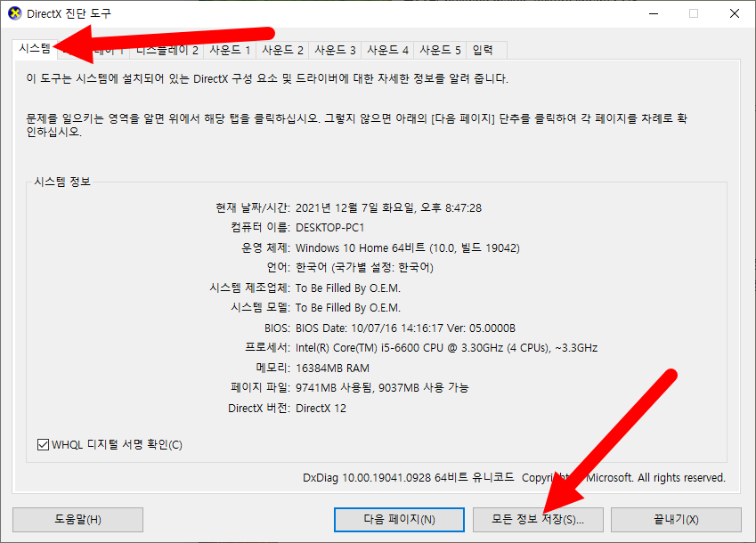
Task: Click 모든 정보 저장(S)... button
Action: point(538,519)
